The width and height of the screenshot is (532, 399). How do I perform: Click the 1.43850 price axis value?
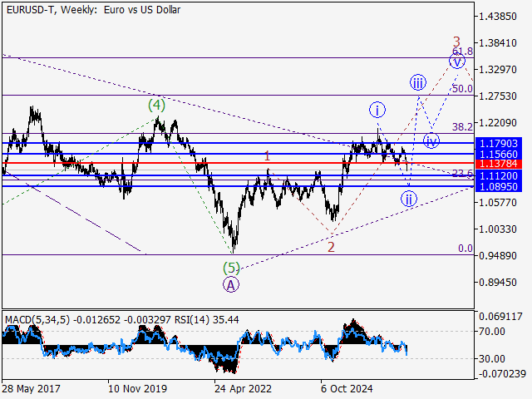tap(498, 17)
